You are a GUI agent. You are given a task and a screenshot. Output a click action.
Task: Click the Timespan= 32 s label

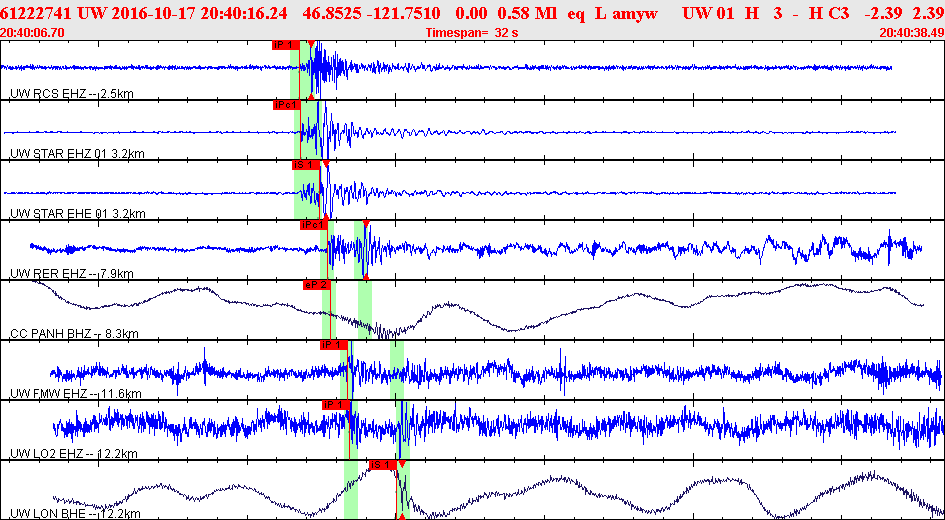click(471, 33)
